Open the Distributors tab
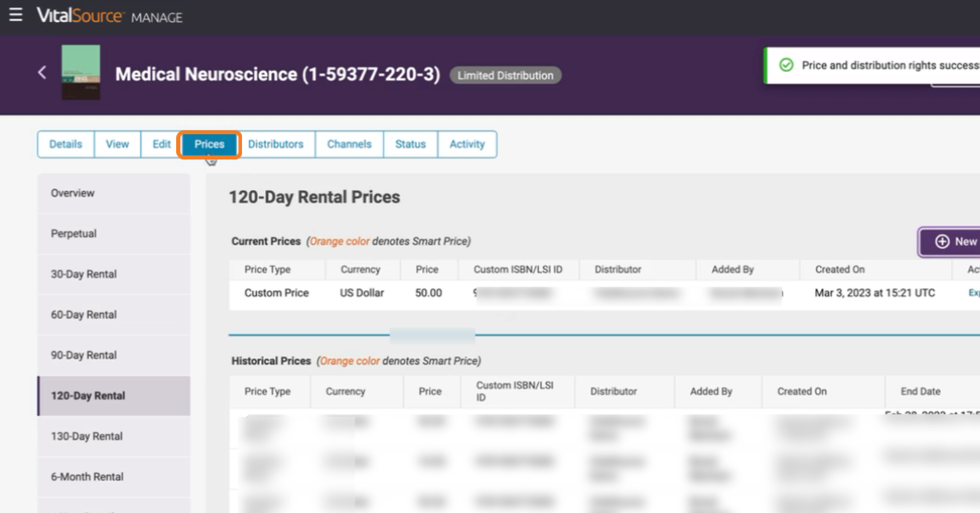 click(276, 144)
